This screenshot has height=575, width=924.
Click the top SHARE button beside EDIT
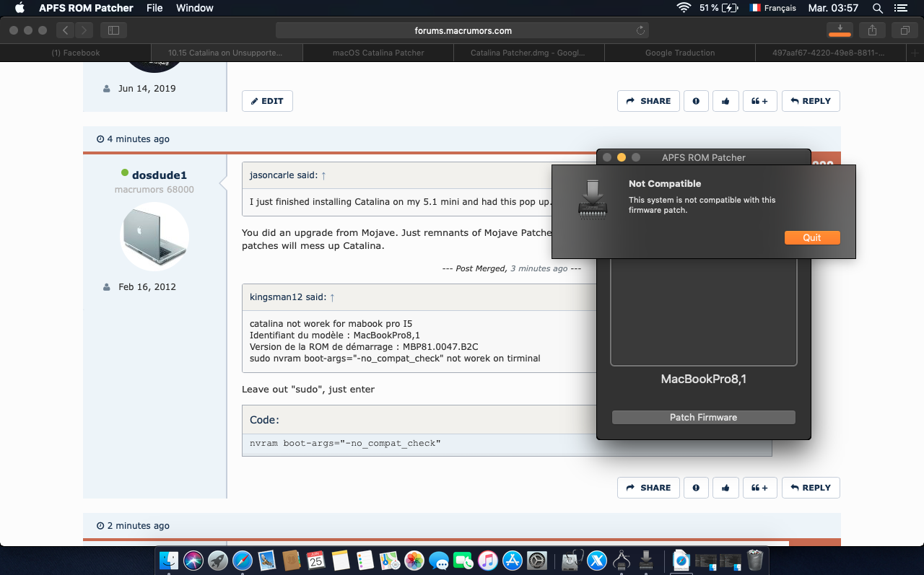648,101
